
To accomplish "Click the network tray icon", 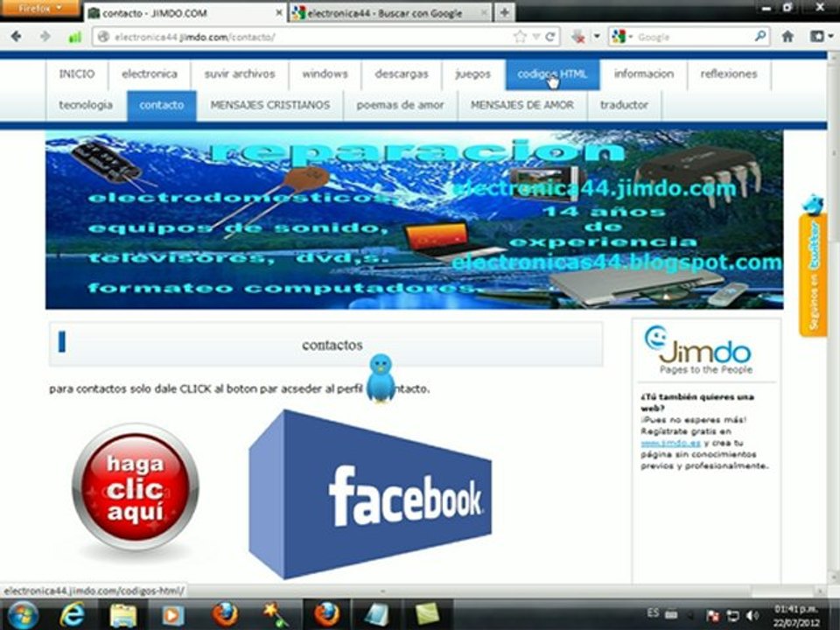I will (731, 615).
